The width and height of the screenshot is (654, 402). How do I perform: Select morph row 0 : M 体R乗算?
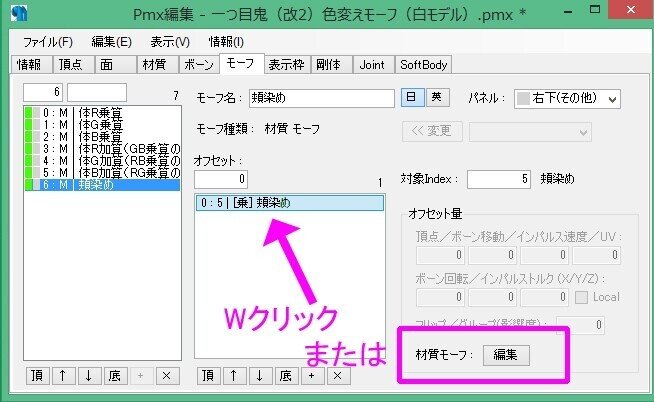(102, 113)
